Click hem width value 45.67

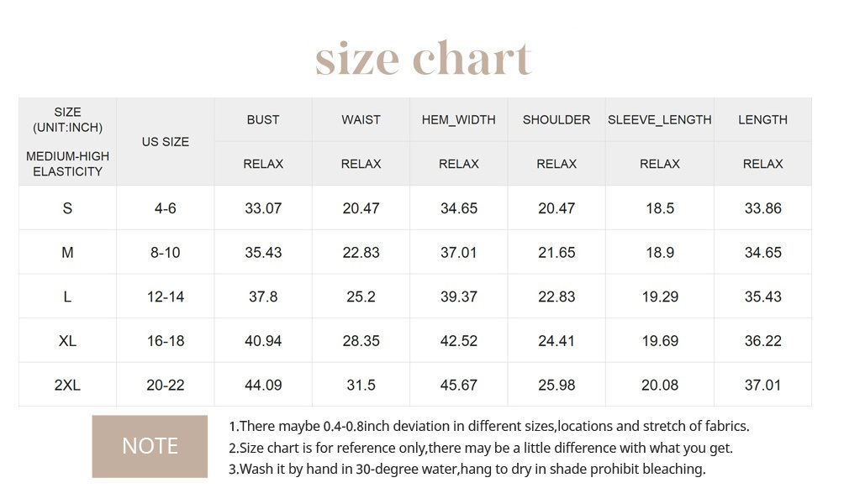[458, 386]
